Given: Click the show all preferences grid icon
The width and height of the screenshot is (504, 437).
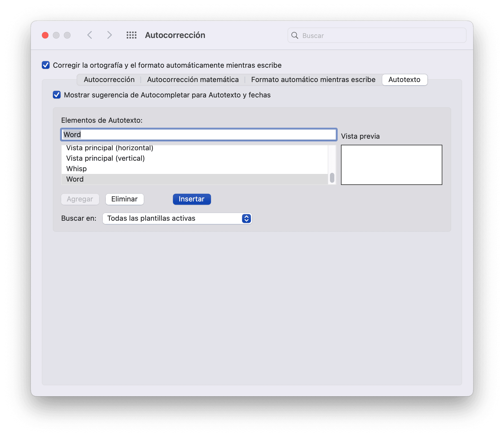Looking at the screenshot, I should [131, 35].
